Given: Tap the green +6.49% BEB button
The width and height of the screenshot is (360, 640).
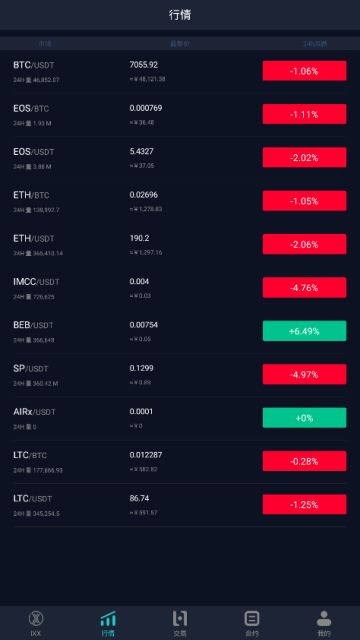Looking at the screenshot, I should (304, 331).
